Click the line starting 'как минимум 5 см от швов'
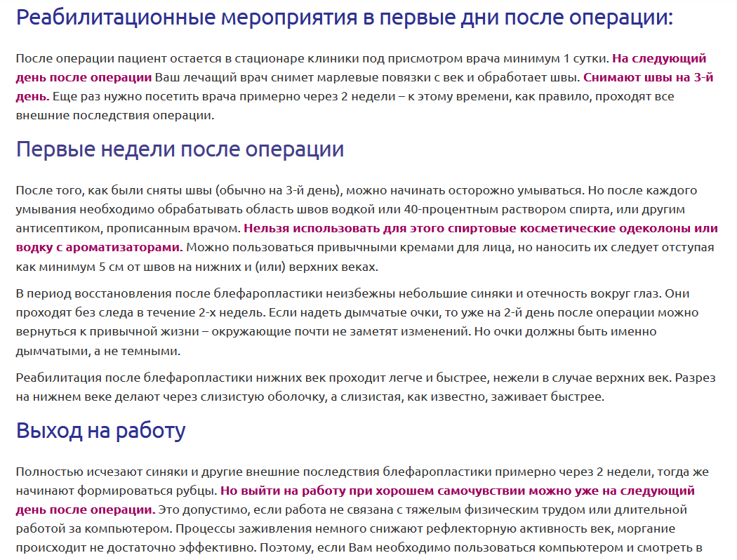Screen dimensions: 737x560 point(197,267)
